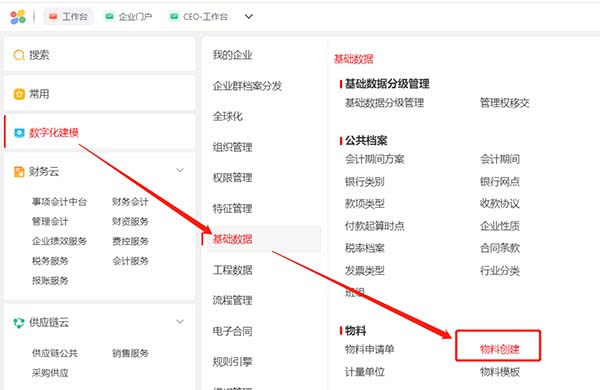Click the search magnifier icon

click(x=19, y=55)
